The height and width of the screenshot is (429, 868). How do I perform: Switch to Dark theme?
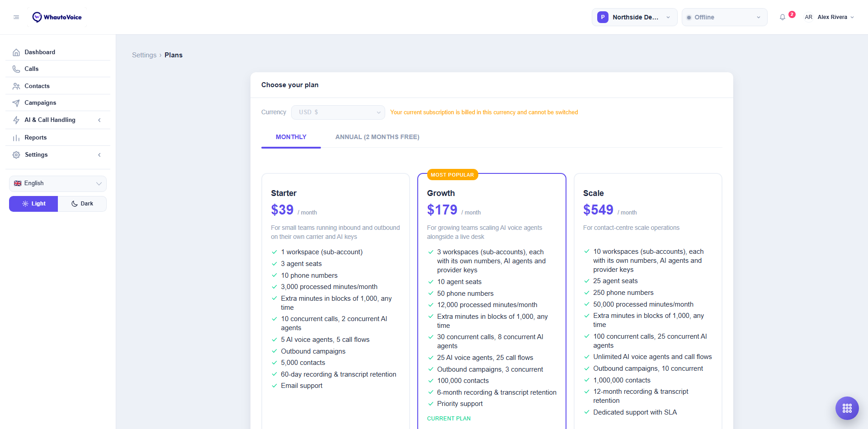(82, 204)
